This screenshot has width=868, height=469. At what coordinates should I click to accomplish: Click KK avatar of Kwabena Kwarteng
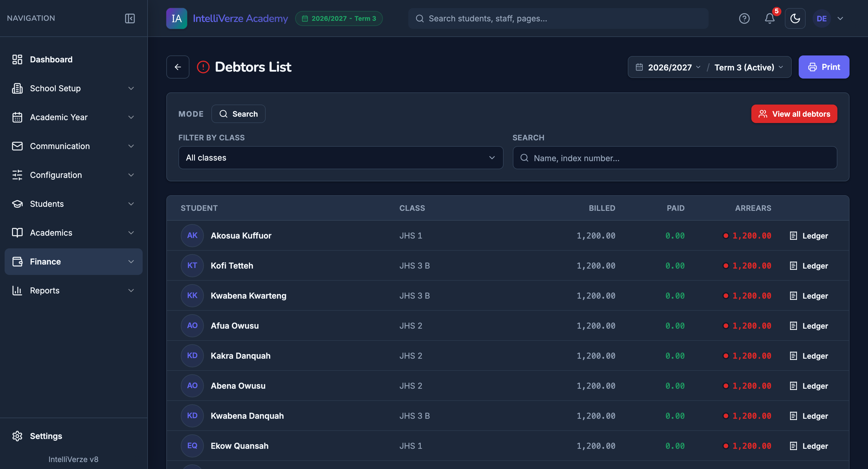192,295
